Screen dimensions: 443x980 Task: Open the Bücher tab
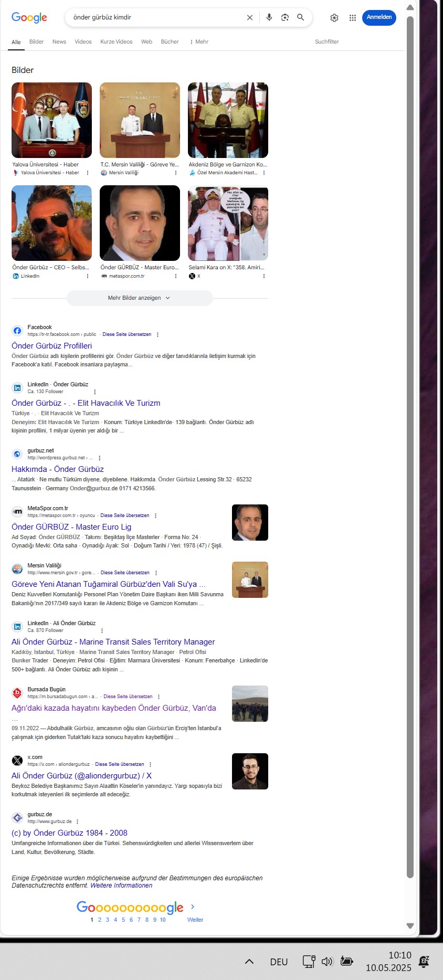pos(170,41)
